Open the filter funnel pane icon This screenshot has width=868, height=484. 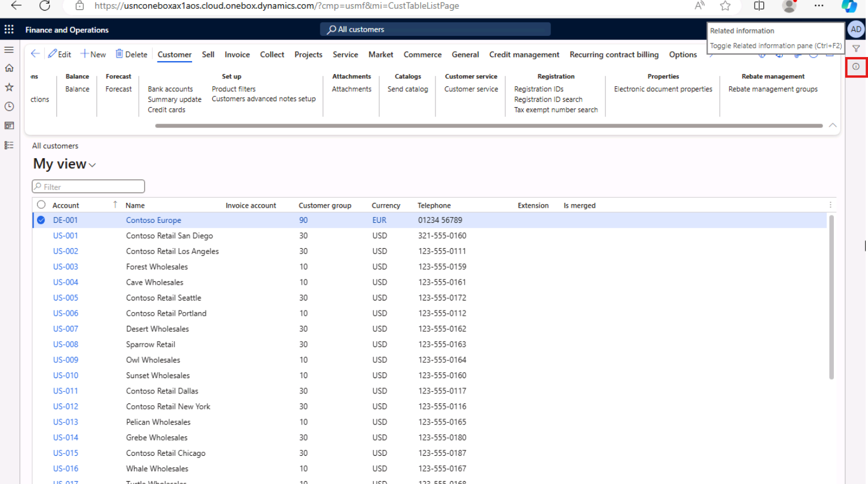tap(856, 49)
